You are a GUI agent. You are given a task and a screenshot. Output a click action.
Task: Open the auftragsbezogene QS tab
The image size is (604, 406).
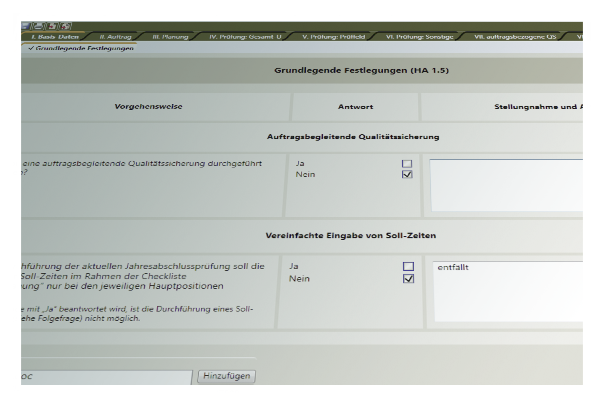[x=515, y=37]
